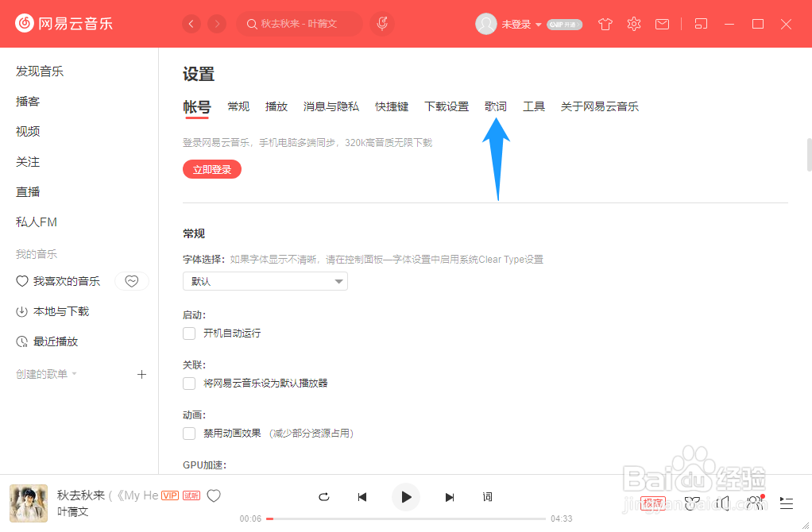Open the 歌词 settings tab
812x532 pixels.
click(496, 106)
